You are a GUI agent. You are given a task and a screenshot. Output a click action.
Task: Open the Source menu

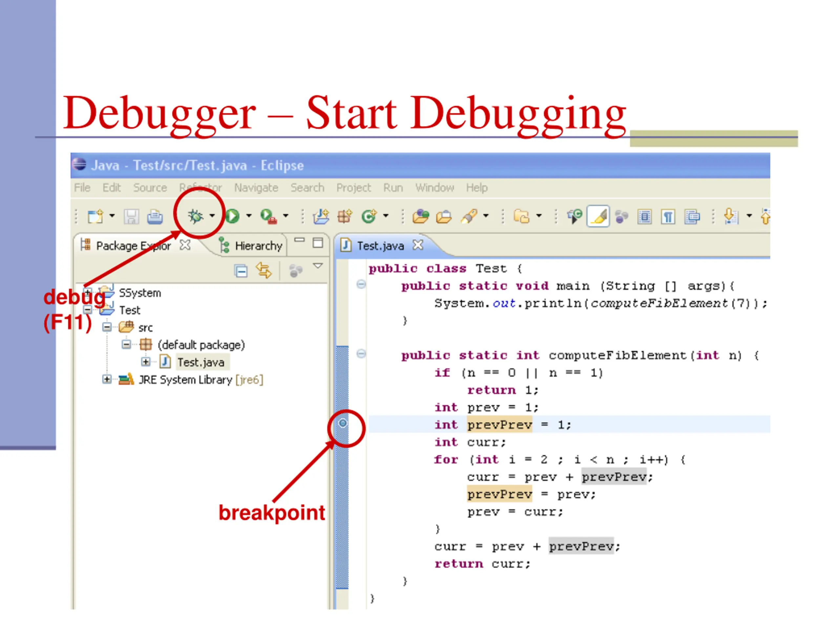point(150,188)
